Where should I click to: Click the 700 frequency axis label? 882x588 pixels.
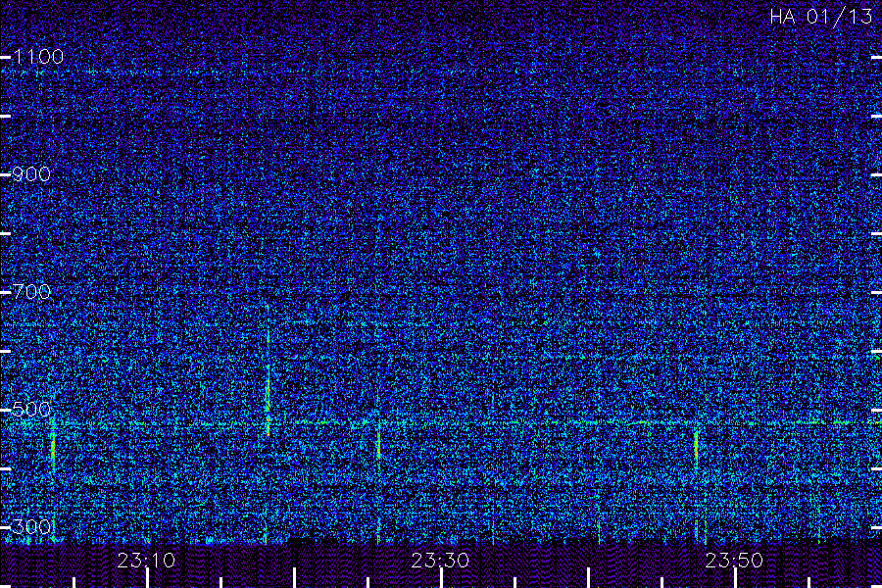coord(31,292)
